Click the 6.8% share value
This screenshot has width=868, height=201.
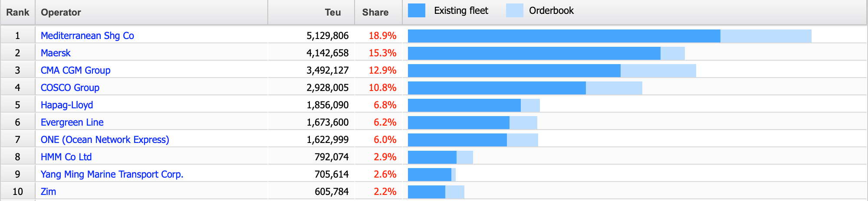tap(385, 105)
